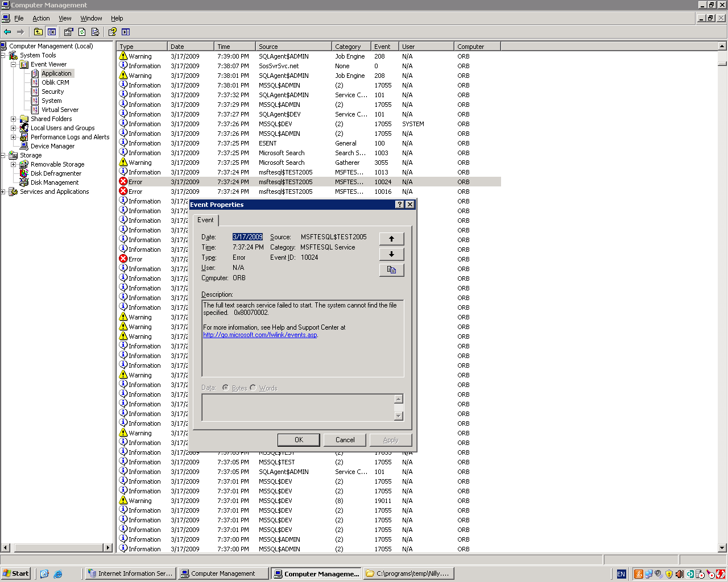Show the next event with down arrow button
Image resolution: width=728 pixels, height=582 pixels.
pos(391,254)
